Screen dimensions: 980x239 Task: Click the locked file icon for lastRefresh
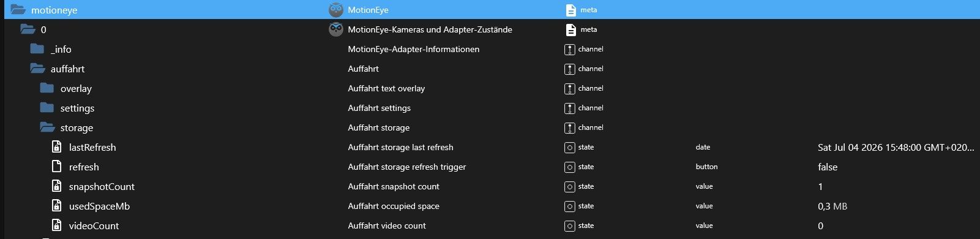point(56,147)
